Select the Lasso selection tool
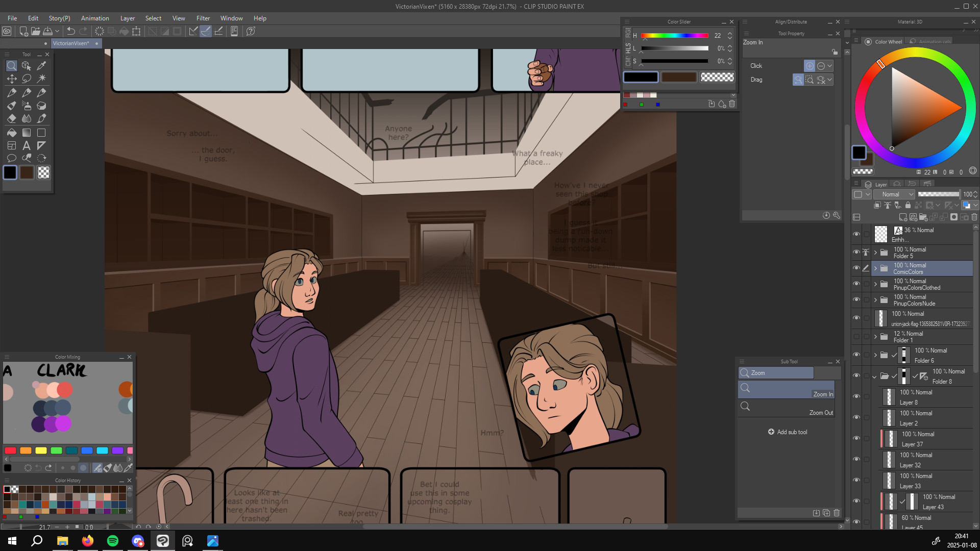 pyautogui.click(x=27, y=79)
